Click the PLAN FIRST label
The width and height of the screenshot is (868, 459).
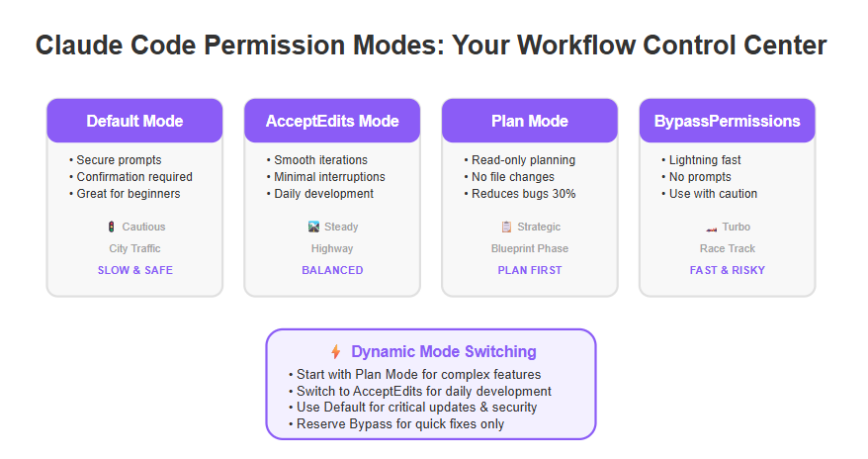pyautogui.click(x=530, y=270)
